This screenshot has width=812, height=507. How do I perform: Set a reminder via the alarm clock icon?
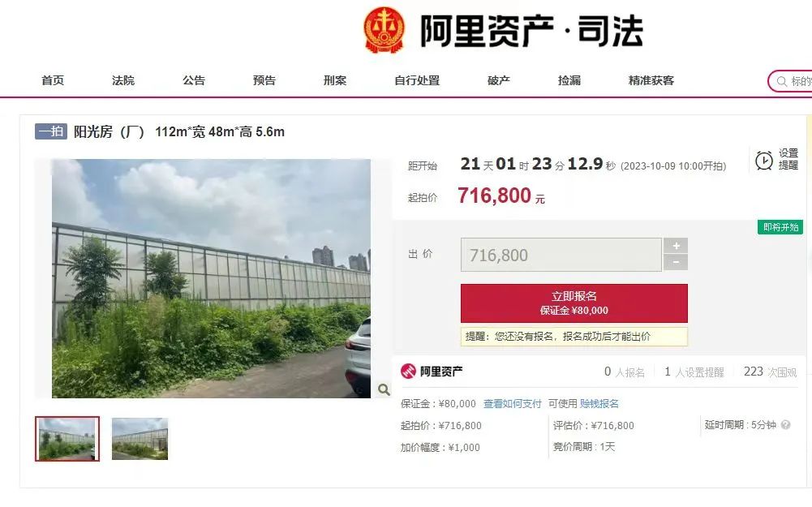[x=764, y=161]
